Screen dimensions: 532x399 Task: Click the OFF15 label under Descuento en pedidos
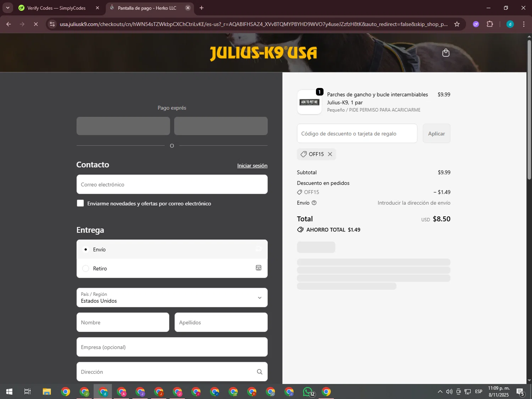[311, 192]
